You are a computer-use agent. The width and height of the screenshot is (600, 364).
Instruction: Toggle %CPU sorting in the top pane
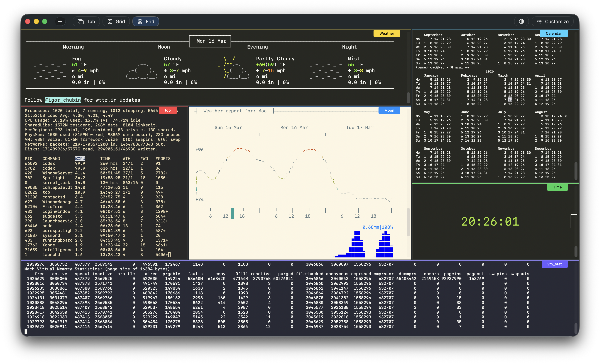(80, 159)
